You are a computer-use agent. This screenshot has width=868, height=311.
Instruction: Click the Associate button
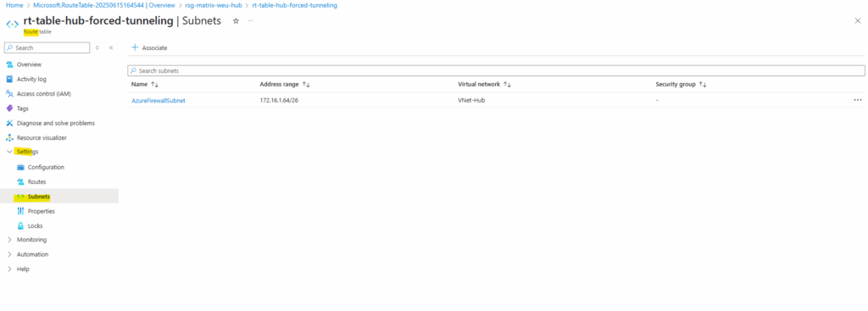click(x=149, y=47)
